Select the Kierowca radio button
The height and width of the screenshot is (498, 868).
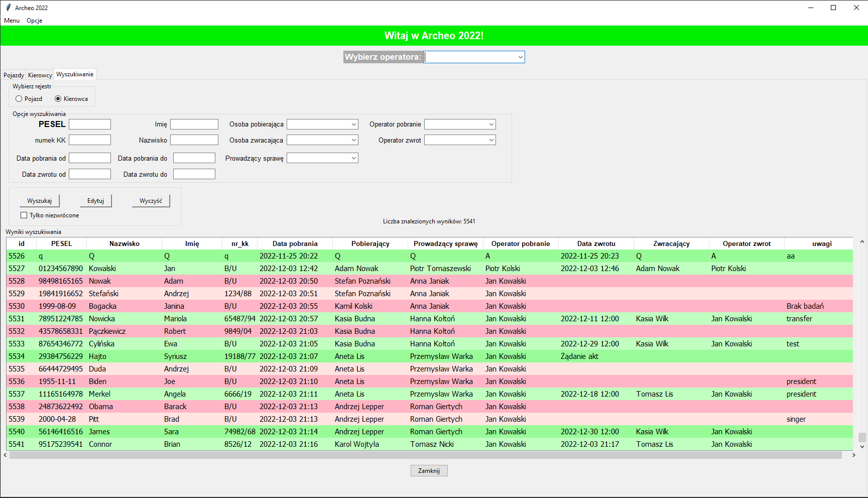point(58,99)
